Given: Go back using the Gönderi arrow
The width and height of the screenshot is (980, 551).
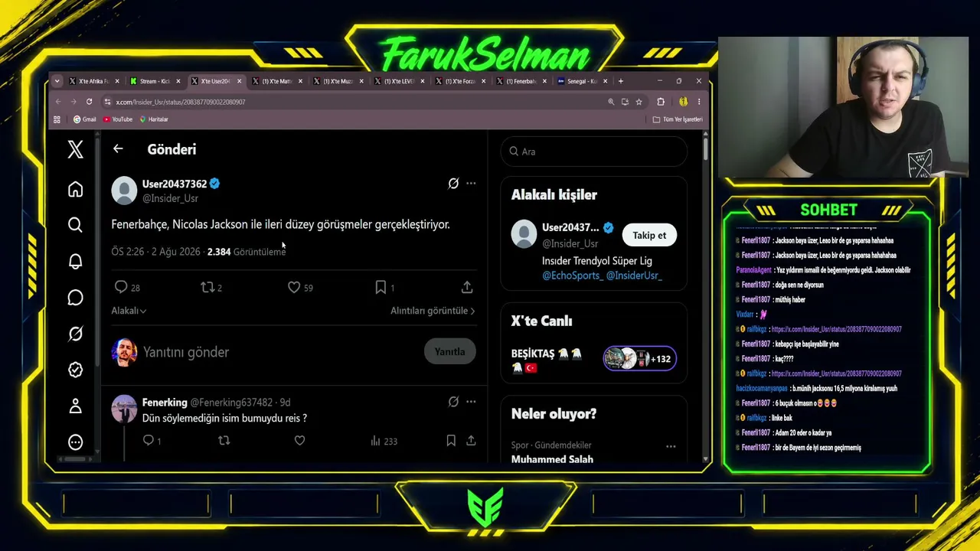Looking at the screenshot, I should pyautogui.click(x=118, y=149).
